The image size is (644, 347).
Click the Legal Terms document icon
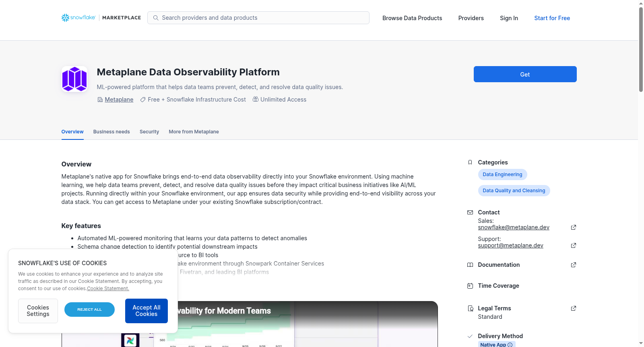(470, 308)
